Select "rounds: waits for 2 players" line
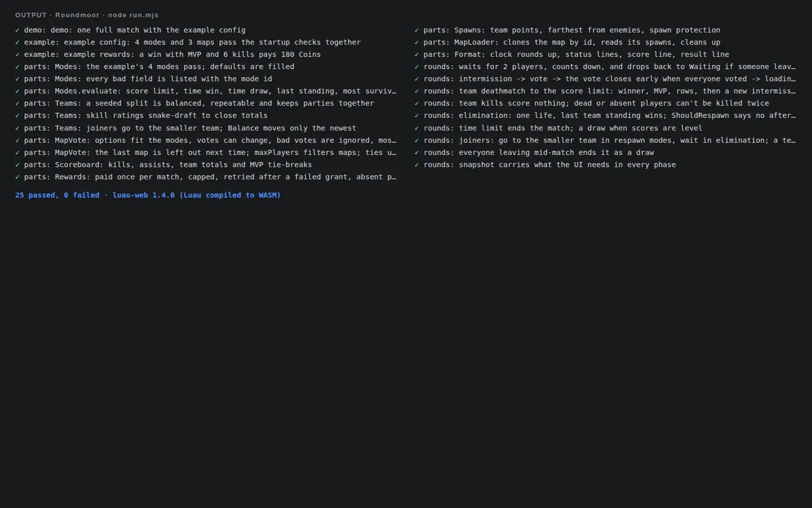Image resolution: width=812 pixels, height=508 pixels. coord(606,67)
